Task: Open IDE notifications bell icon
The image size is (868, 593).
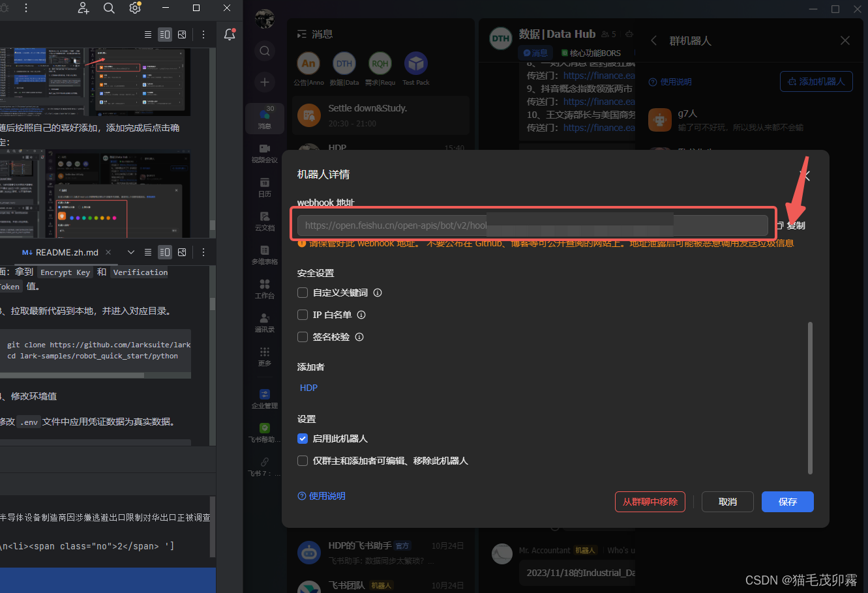Action: pyautogui.click(x=230, y=35)
